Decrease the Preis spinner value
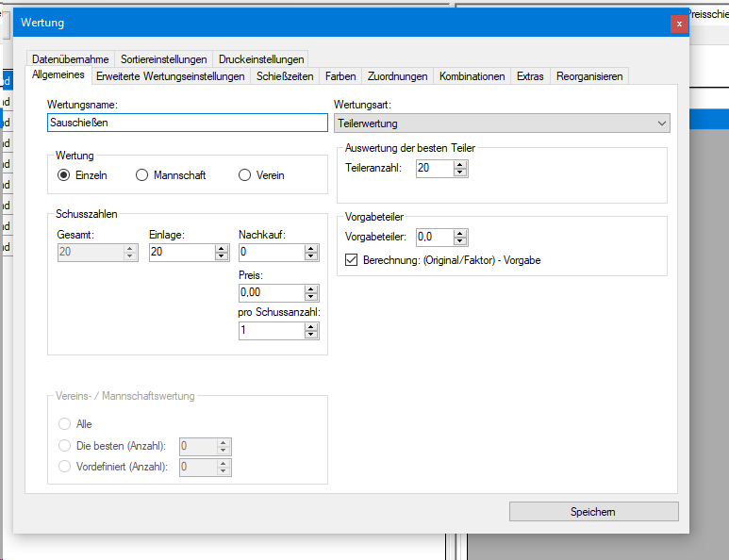 pos(312,297)
